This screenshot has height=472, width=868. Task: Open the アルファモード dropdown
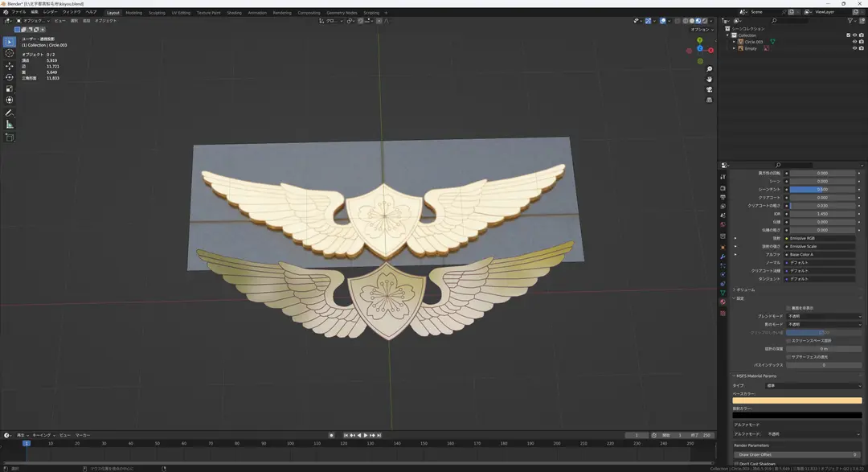(x=813, y=434)
